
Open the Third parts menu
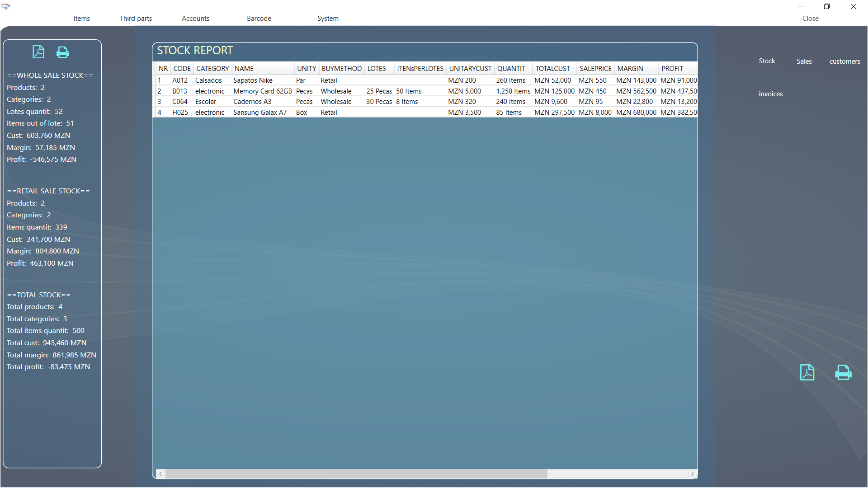point(136,19)
